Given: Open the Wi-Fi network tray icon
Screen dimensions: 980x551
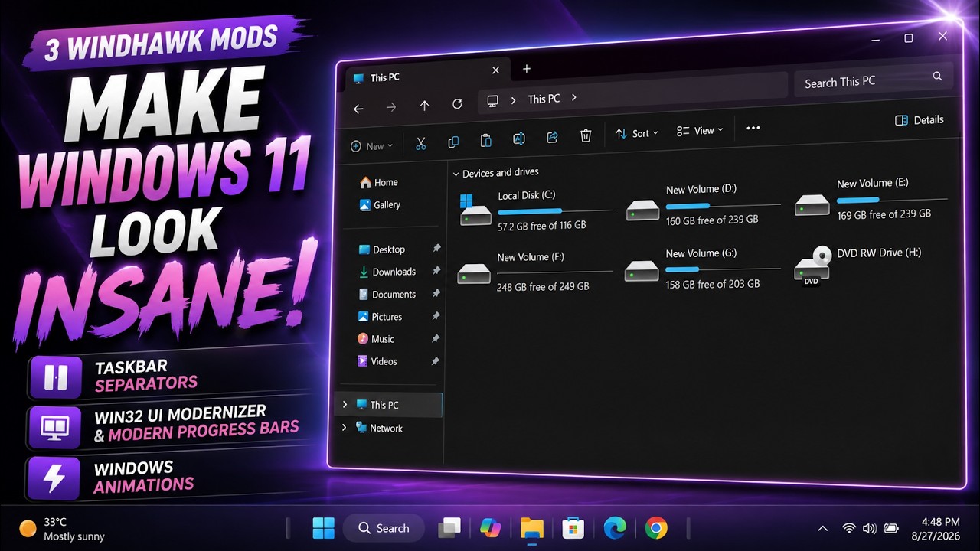Looking at the screenshot, I should (x=849, y=528).
